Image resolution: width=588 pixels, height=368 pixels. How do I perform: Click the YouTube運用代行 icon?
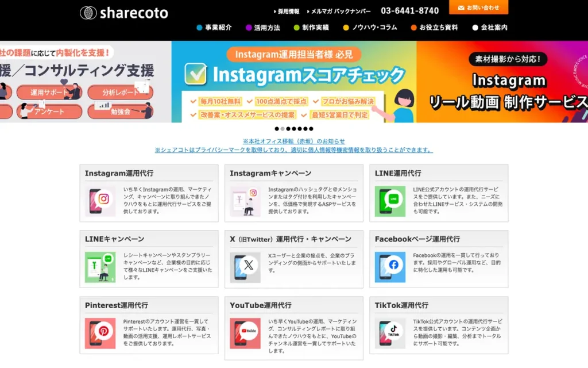[x=245, y=333]
